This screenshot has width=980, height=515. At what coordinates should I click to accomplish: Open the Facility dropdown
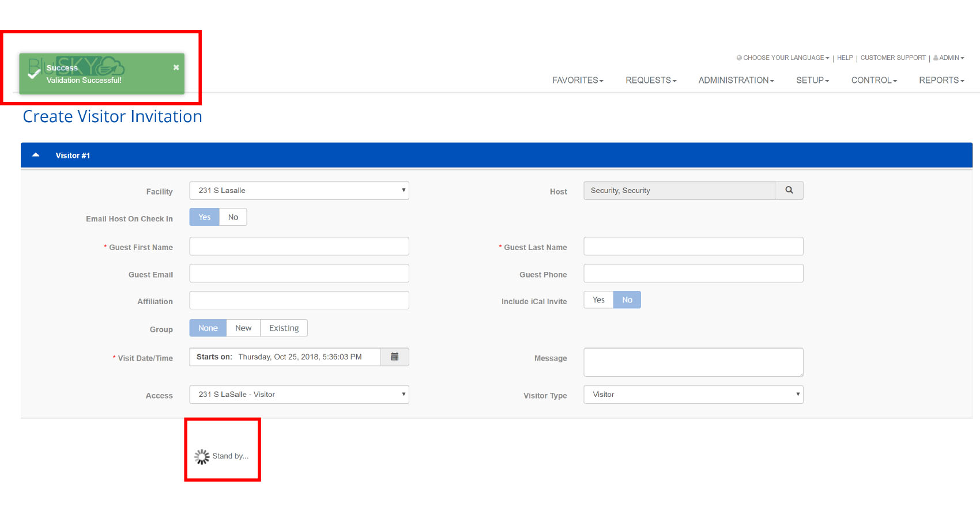[x=299, y=191]
